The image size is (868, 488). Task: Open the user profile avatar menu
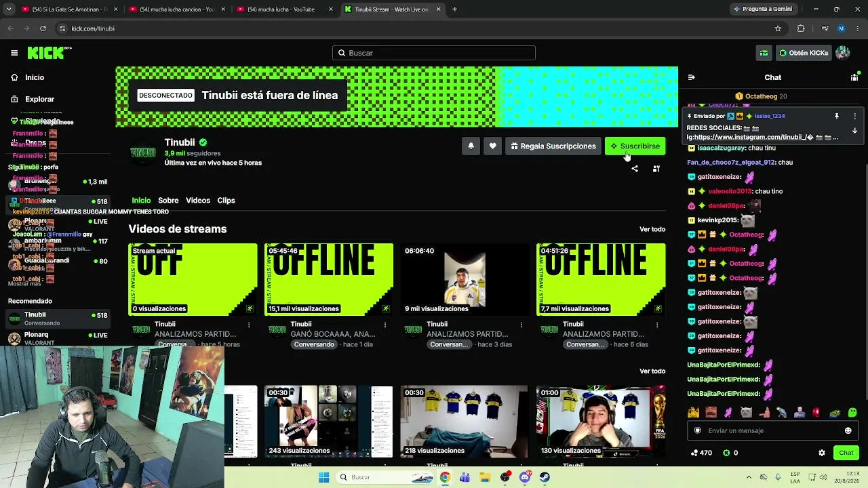tap(843, 53)
